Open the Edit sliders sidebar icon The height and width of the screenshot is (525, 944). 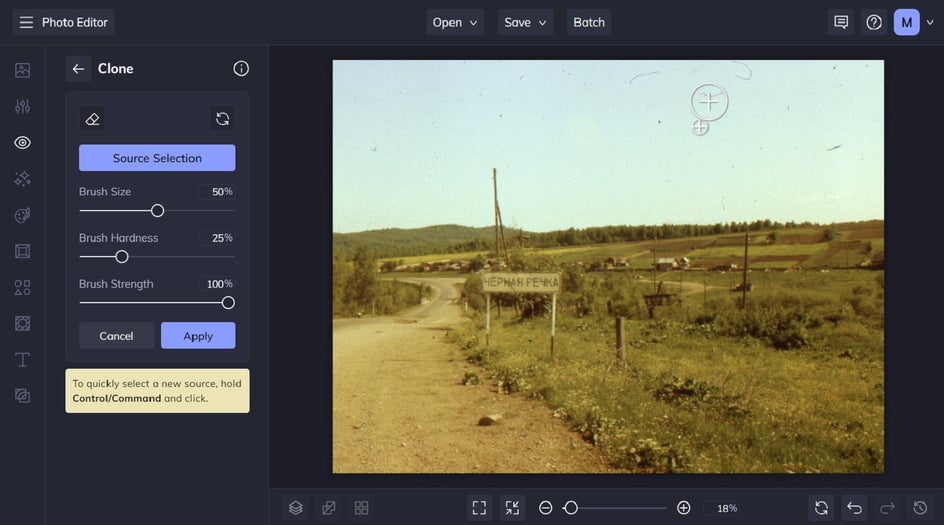tap(22, 107)
